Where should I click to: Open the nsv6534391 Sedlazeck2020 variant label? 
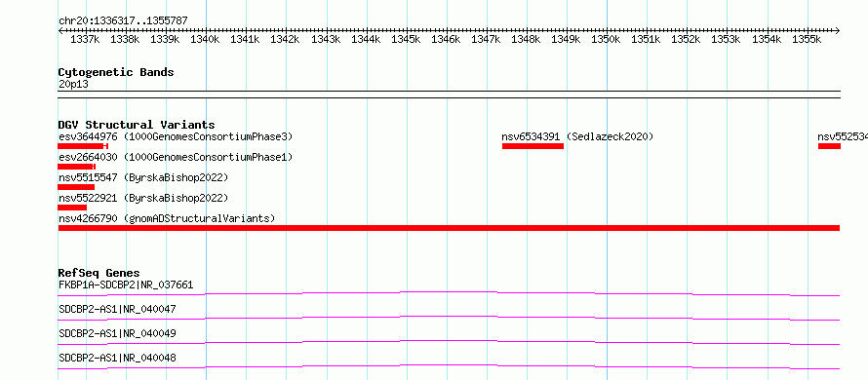577,136
